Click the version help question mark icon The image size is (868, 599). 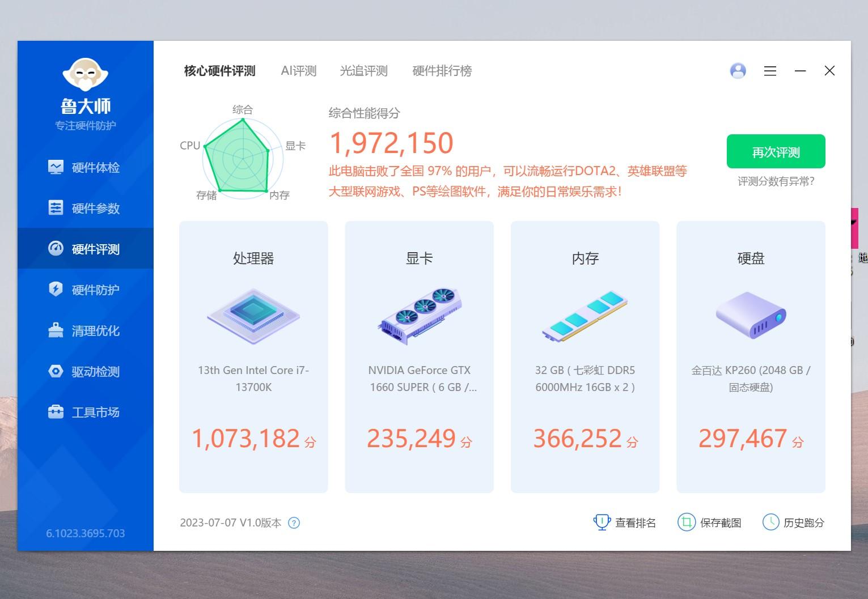pos(294,523)
